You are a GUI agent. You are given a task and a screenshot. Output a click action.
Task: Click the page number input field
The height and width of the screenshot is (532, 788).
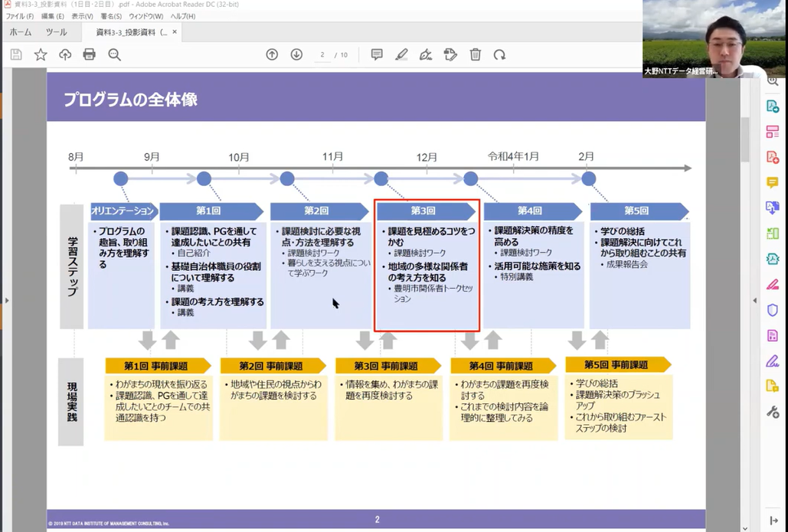pyautogui.click(x=323, y=54)
